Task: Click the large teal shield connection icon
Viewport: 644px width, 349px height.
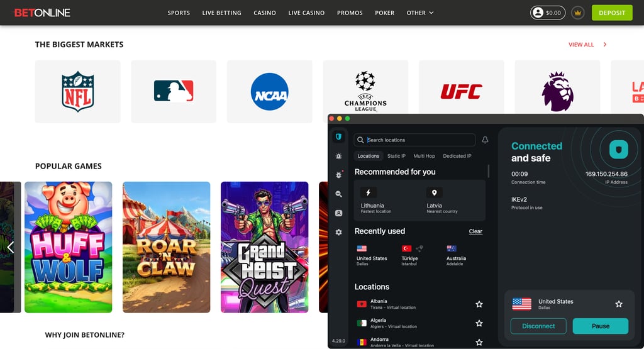Action: click(619, 149)
